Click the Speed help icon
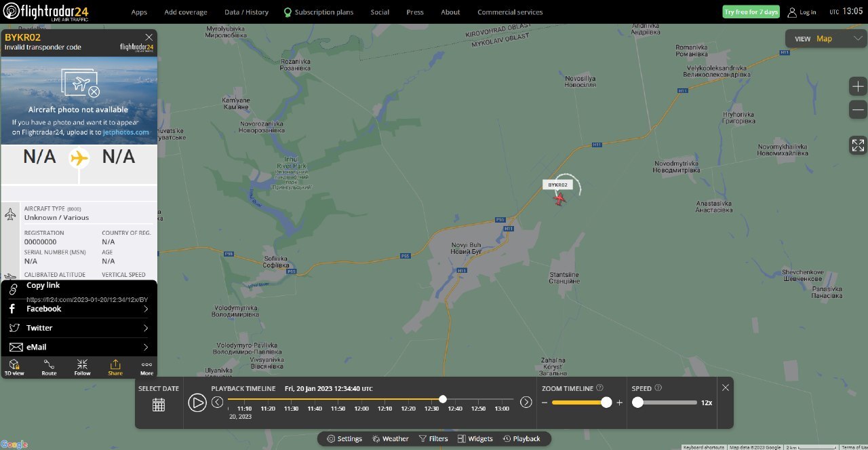The image size is (868, 450). tap(658, 388)
